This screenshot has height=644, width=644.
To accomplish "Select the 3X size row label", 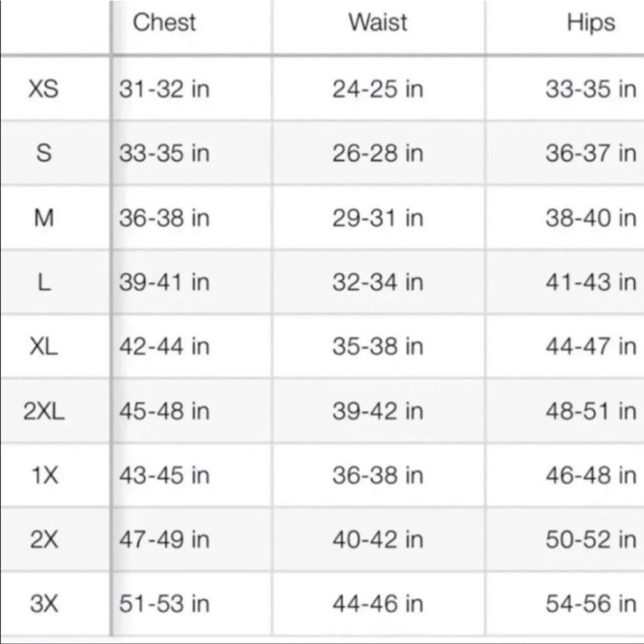I will click(x=44, y=604).
